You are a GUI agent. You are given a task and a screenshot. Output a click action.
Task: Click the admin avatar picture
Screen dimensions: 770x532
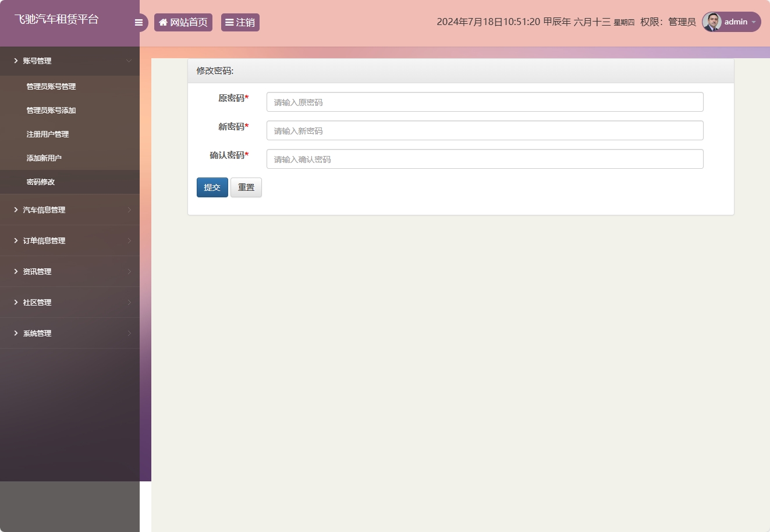712,22
